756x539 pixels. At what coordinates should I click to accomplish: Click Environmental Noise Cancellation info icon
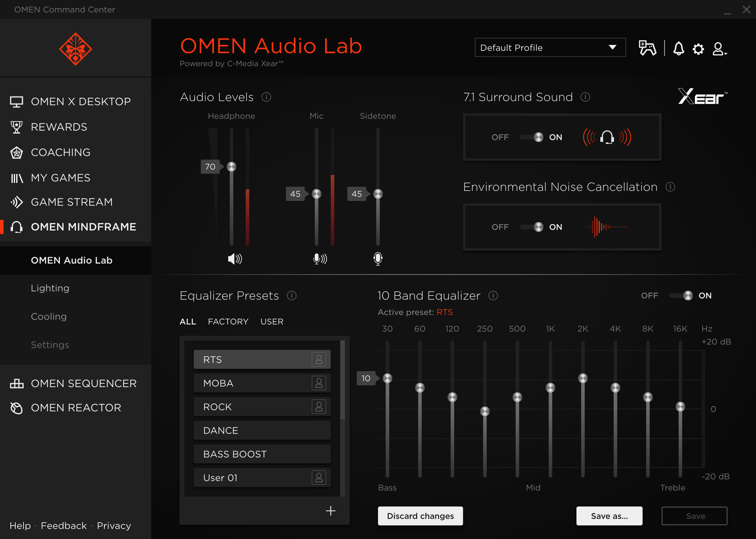670,187
